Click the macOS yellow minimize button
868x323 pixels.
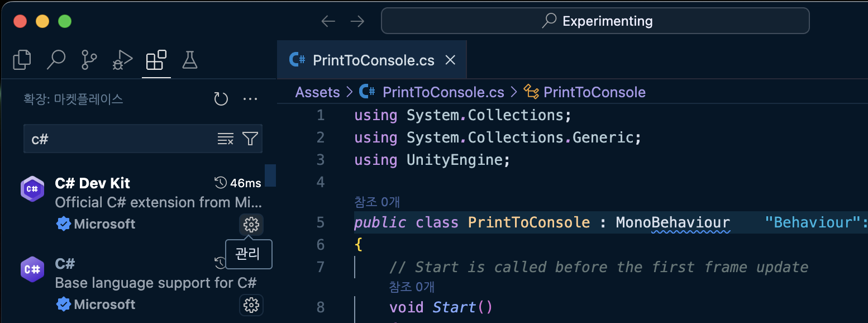[x=42, y=21]
